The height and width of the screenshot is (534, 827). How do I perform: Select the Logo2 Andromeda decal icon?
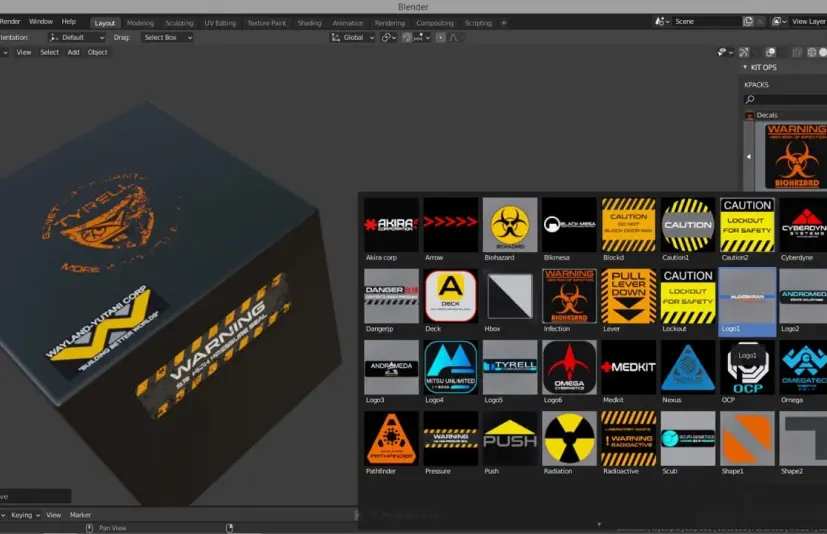tap(803, 296)
